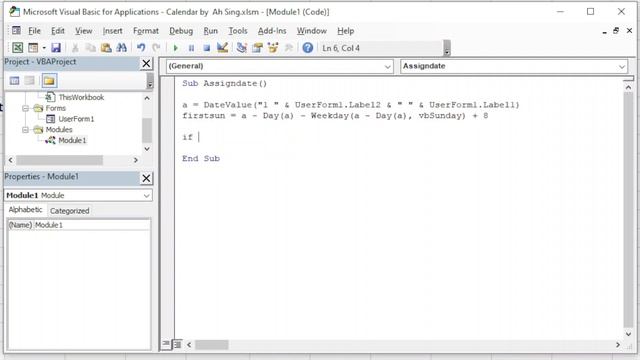Open the View menu
640x360 pixels.
click(x=83, y=31)
